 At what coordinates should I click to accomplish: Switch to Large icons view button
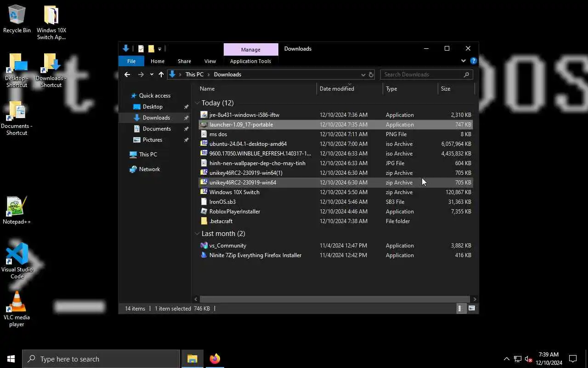(x=471, y=309)
